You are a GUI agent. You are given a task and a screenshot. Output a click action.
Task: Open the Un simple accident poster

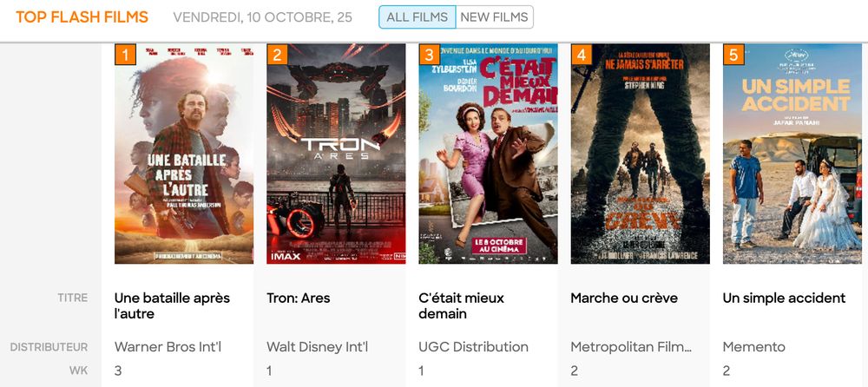[x=792, y=154]
